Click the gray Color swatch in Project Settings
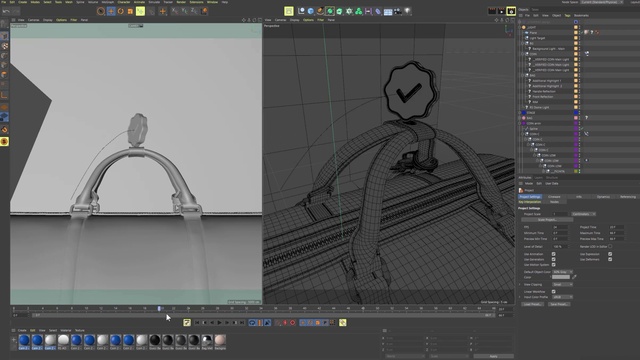 click(561, 277)
